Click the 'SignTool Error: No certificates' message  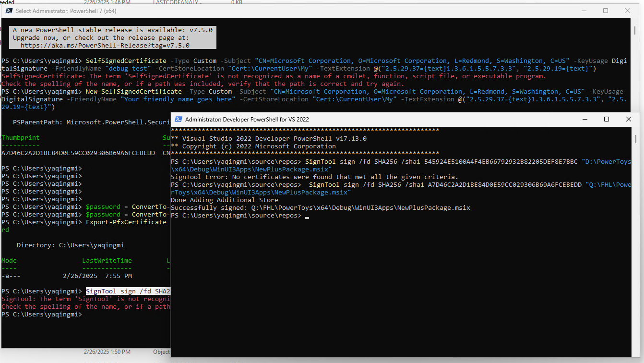[x=314, y=177]
